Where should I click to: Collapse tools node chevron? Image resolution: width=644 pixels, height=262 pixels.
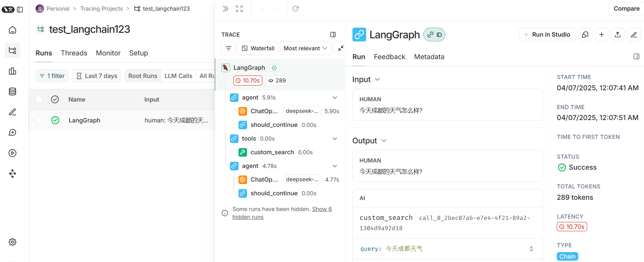pyautogui.click(x=335, y=139)
